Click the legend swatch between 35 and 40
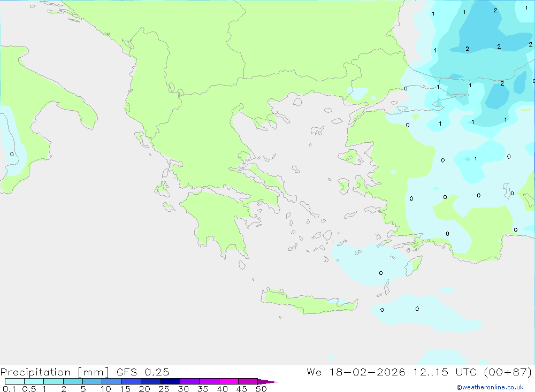Viewport: 535px width, 392px height. 209,381
